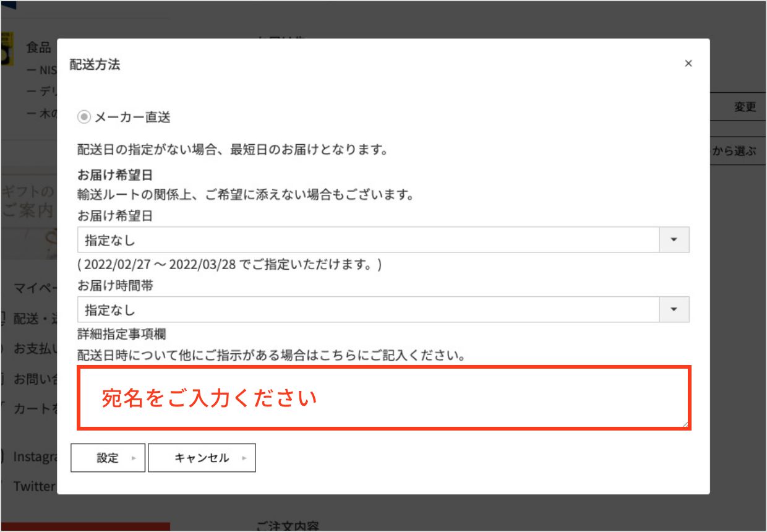The height and width of the screenshot is (532, 767).
Task: Open the カート sidebar link
Action: click(35, 408)
